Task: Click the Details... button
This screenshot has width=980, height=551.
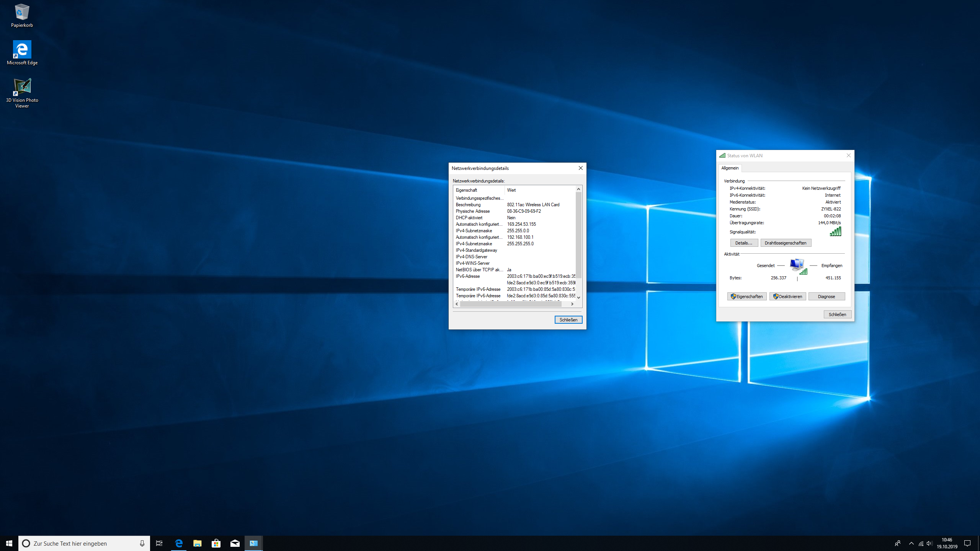Action: pyautogui.click(x=743, y=243)
